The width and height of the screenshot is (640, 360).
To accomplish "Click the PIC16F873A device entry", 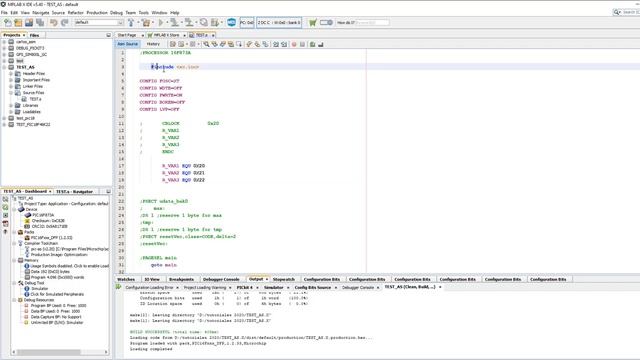I will 43,215.
